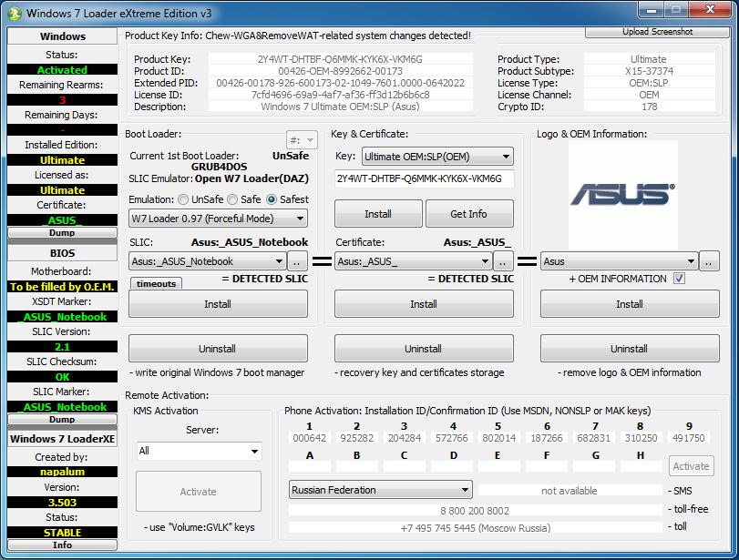This screenshot has height=560, width=739.
Task: Click the browse '..' button beside the Certificate dropdown
Action: pyautogui.click(x=504, y=261)
